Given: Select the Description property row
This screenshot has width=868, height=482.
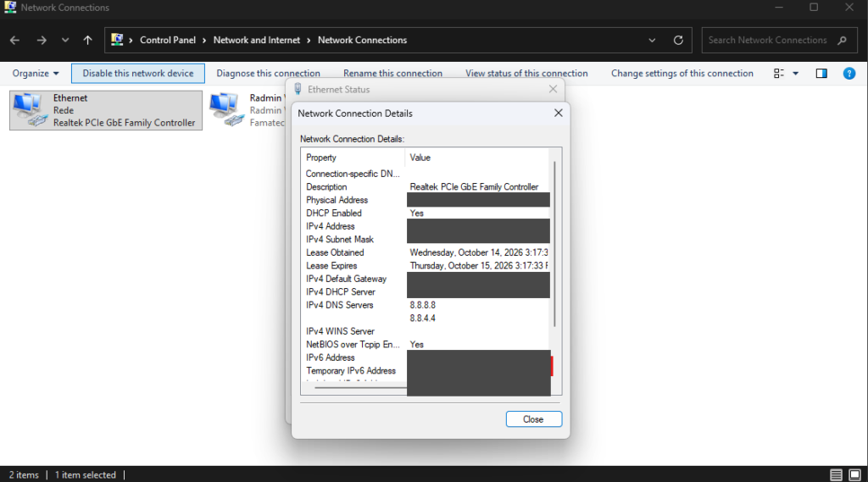Looking at the screenshot, I should pyautogui.click(x=426, y=187).
